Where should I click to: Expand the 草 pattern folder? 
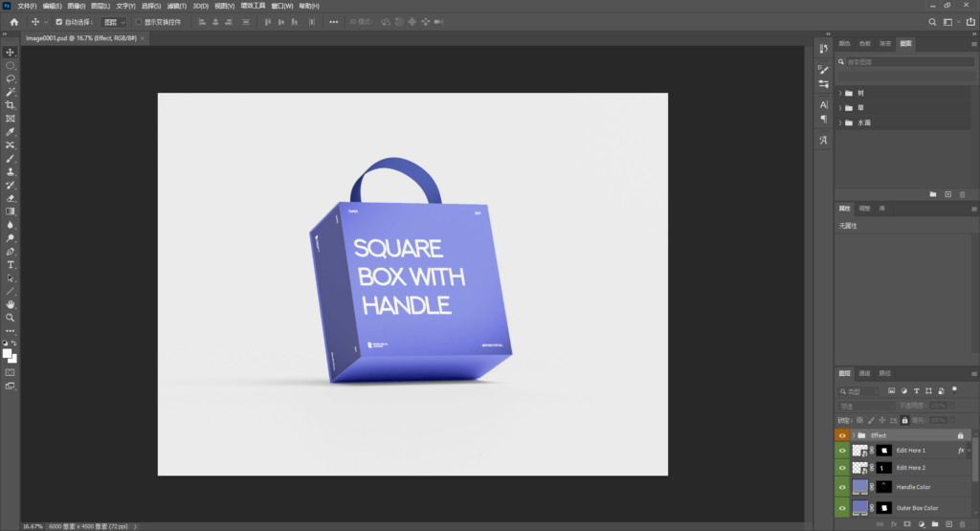coord(840,108)
